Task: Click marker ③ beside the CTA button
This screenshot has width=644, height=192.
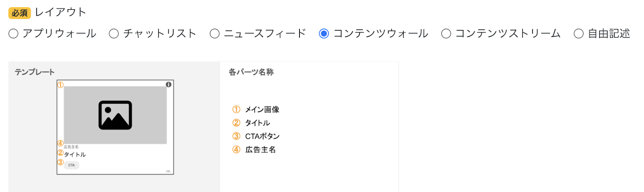Action: click(60, 162)
